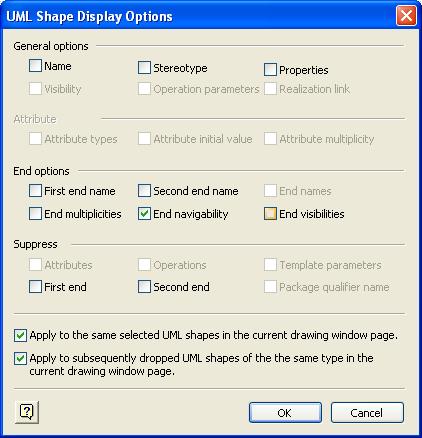Click the dialog title bar
Screen dimensions: 422x438
pos(200,16)
